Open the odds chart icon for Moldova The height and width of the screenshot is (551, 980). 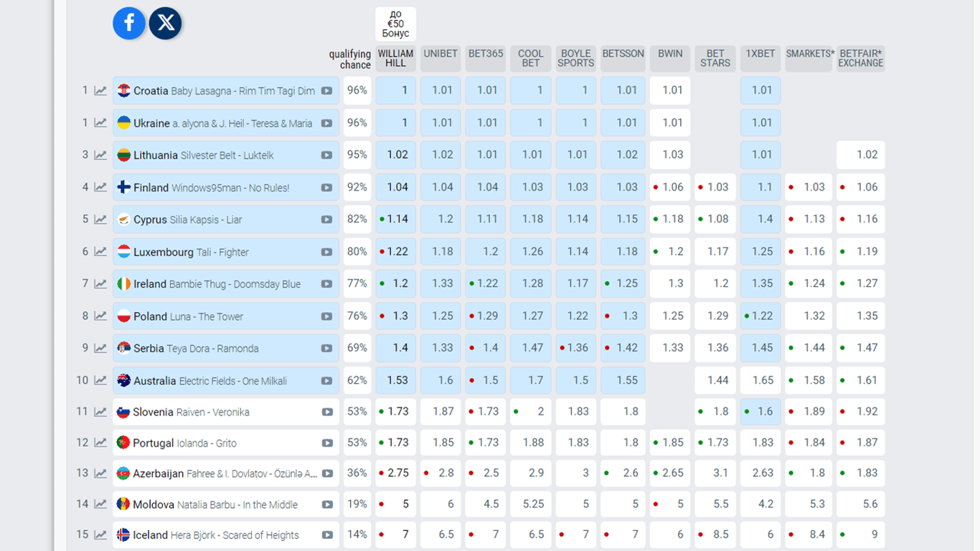pos(100,504)
